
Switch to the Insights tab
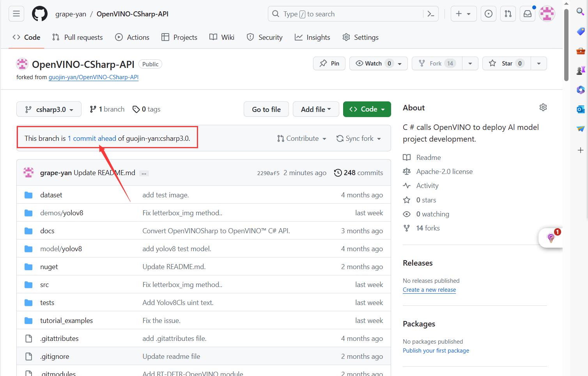(312, 37)
